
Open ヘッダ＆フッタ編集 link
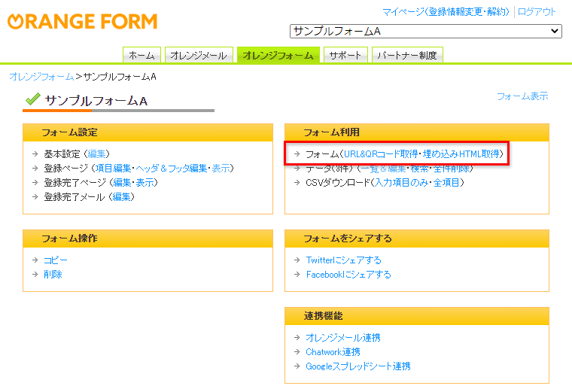[171, 168]
